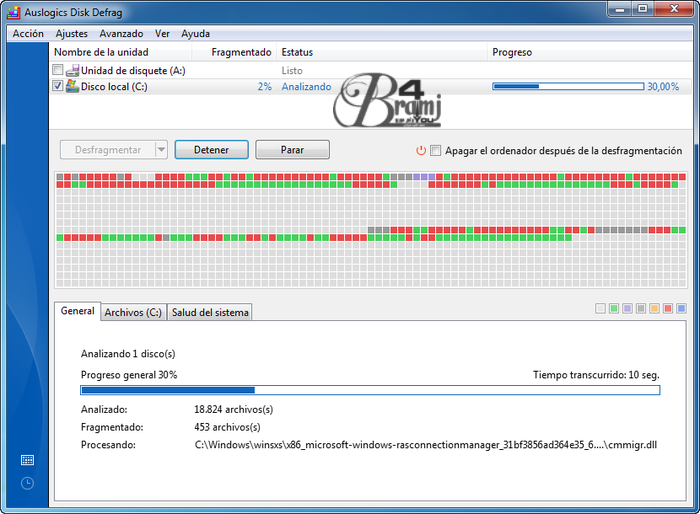The width and height of the screenshot is (700, 514).
Task: Click the 18.824 archivos(s) value
Action: tap(233, 409)
